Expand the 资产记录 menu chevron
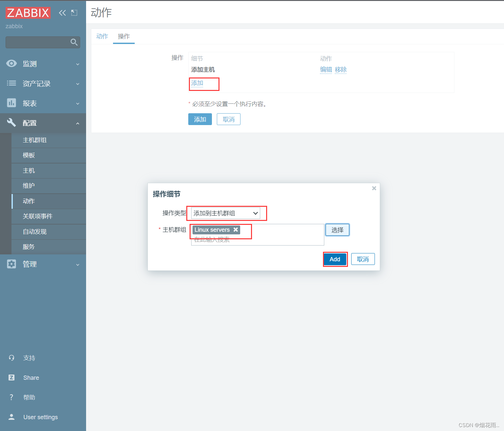This screenshot has height=431, width=504. tap(78, 84)
